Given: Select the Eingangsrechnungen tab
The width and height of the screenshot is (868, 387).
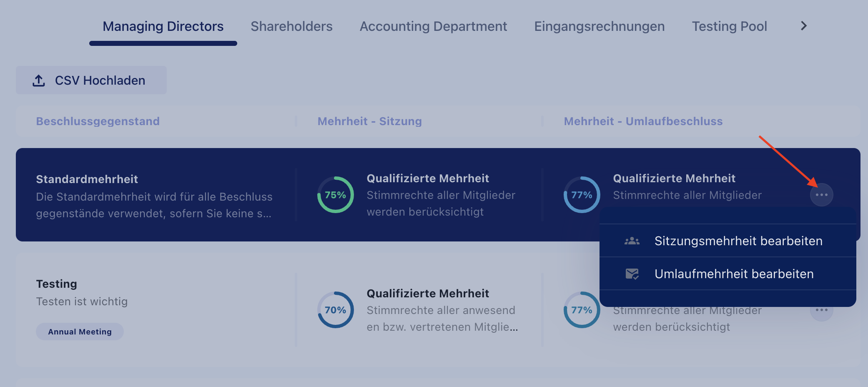Looking at the screenshot, I should (599, 26).
